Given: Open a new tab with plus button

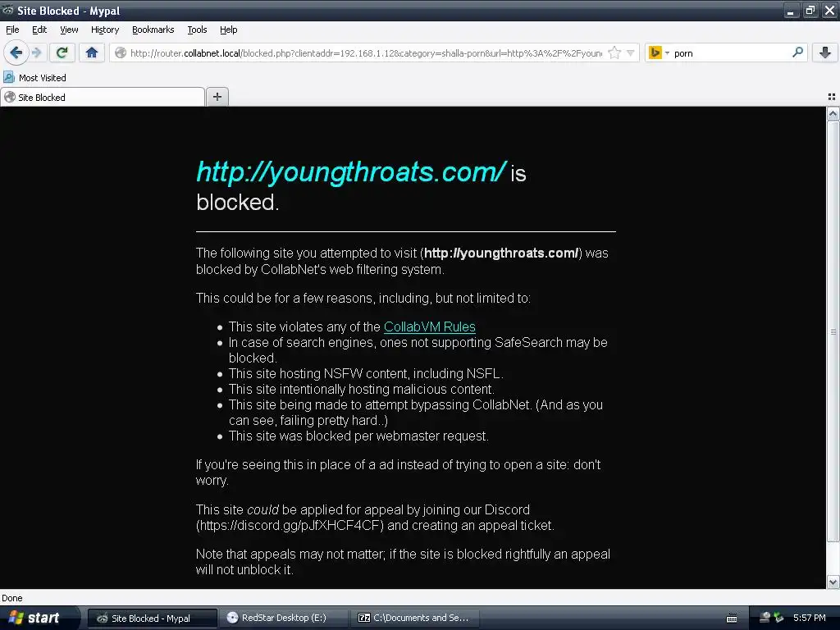Looking at the screenshot, I should click(217, 97).
